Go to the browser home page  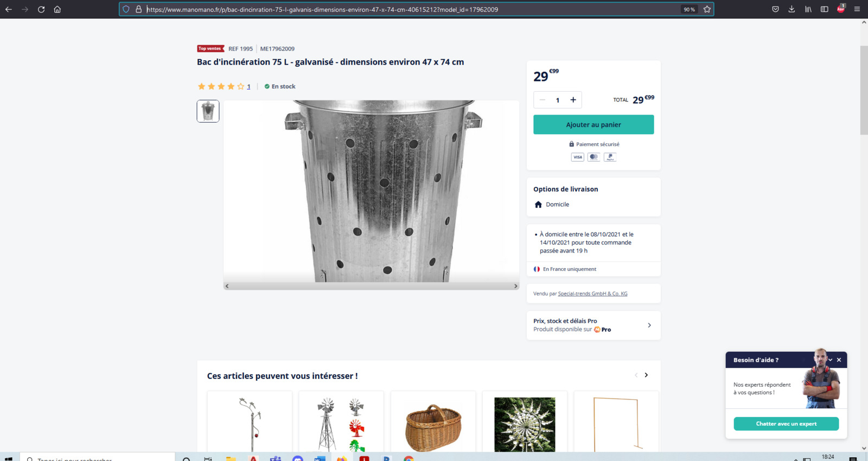(57, 9)
